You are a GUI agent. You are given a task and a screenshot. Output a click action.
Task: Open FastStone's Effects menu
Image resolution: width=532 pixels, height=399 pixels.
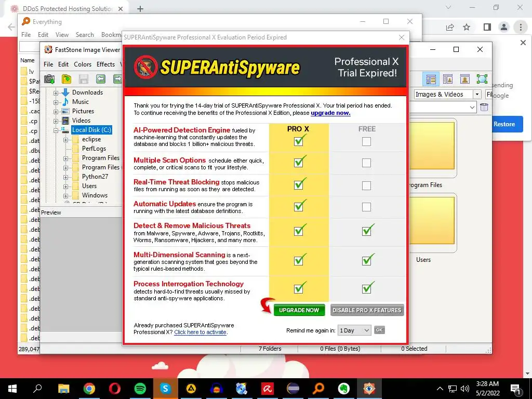pos(105,64)
